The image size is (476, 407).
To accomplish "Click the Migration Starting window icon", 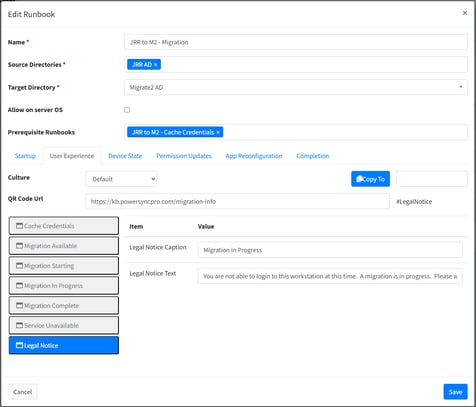I will click(20, 266).
